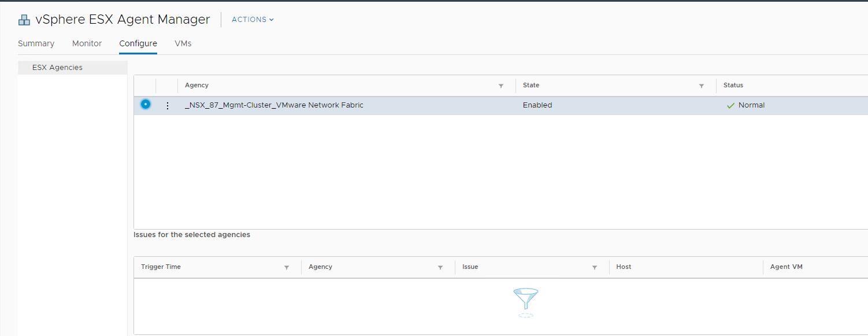The width and height of the screenshot is (868, 336).
Task: Sort by the Host column header
Action: [624, 267]
